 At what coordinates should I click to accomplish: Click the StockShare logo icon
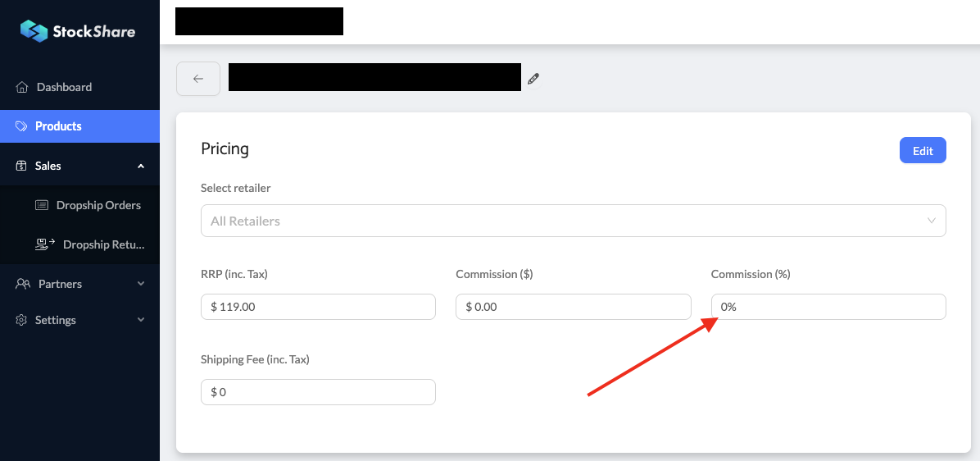[34, 31]
